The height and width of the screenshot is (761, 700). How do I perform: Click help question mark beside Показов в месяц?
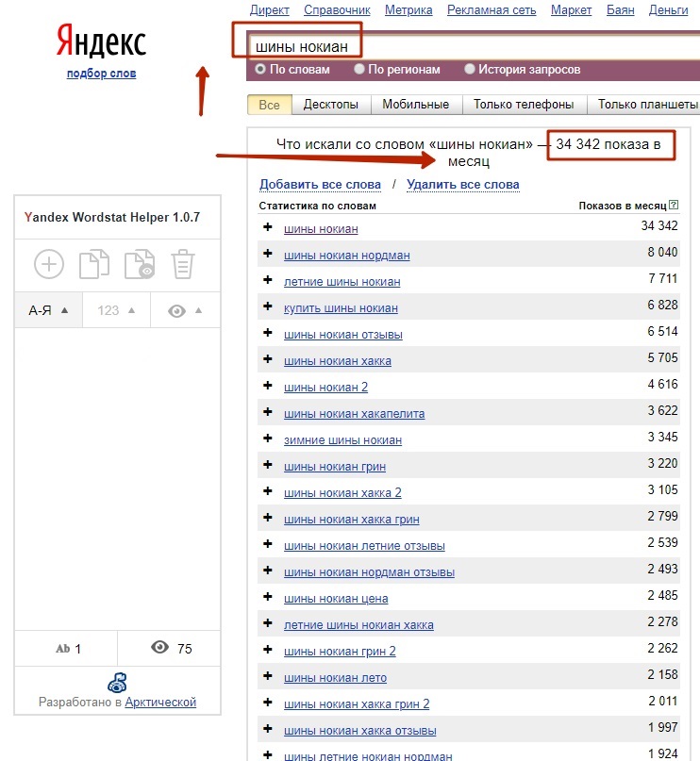click(674, 205)
